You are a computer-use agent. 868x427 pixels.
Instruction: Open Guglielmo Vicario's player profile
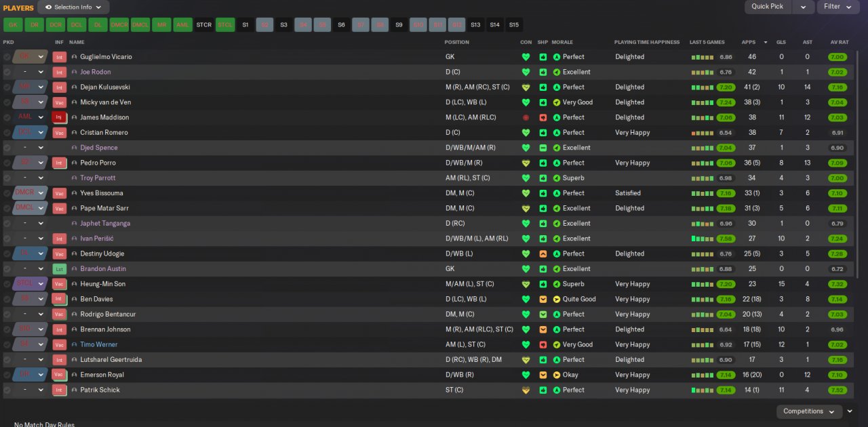coord(106,57)
